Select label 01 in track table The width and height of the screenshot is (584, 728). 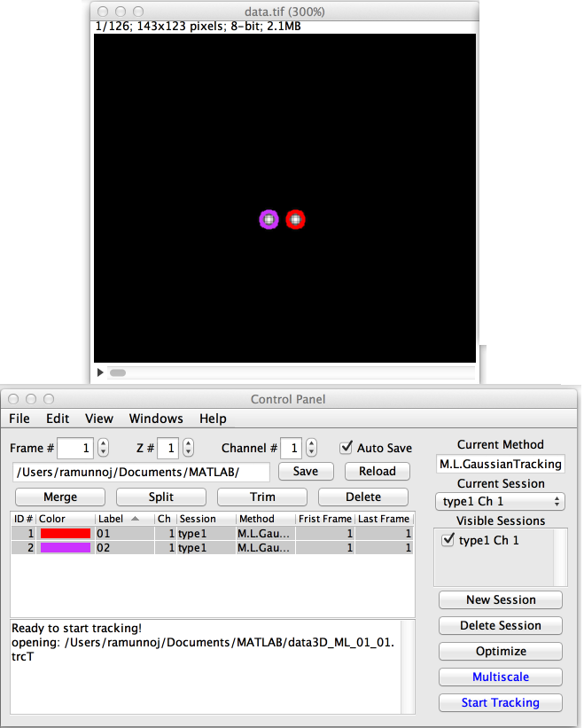(x=124, y=534)
